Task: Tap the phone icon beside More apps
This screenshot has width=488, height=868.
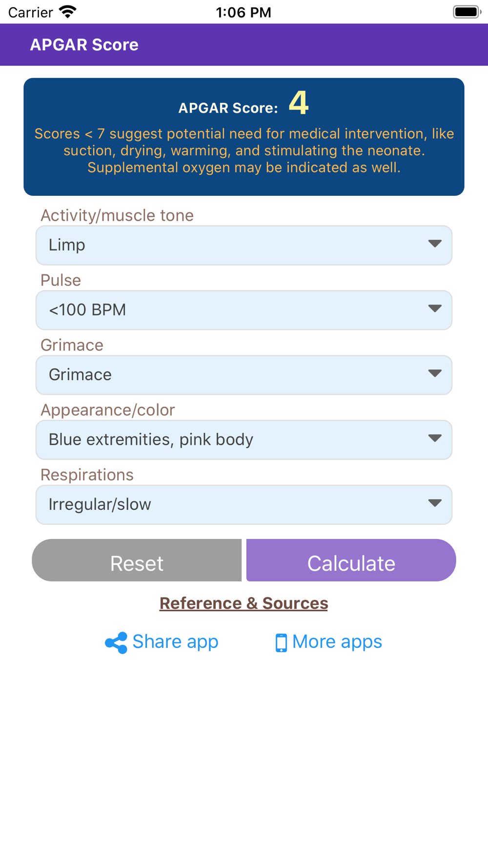Action: (281, 642)
